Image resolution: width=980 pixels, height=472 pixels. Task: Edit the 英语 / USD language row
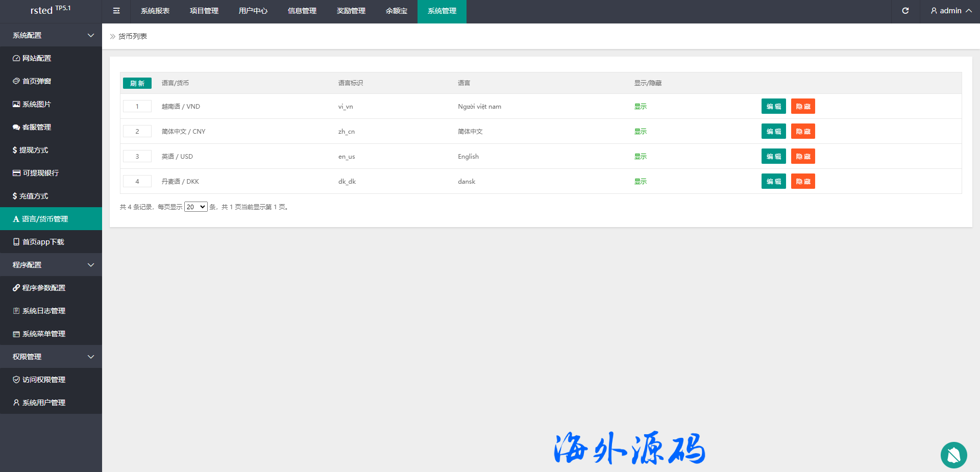point(773,156)
